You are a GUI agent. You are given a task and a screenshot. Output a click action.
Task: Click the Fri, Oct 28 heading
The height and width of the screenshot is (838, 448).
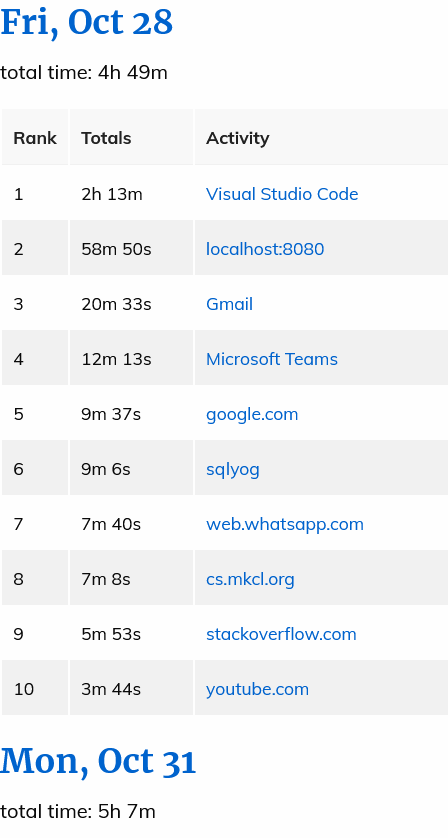(87, 23)
